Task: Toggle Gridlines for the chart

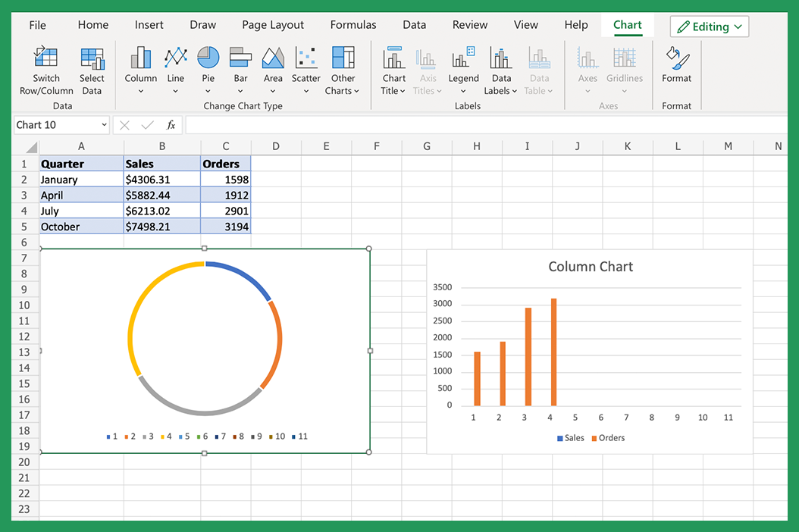Action: pos(624,68)
